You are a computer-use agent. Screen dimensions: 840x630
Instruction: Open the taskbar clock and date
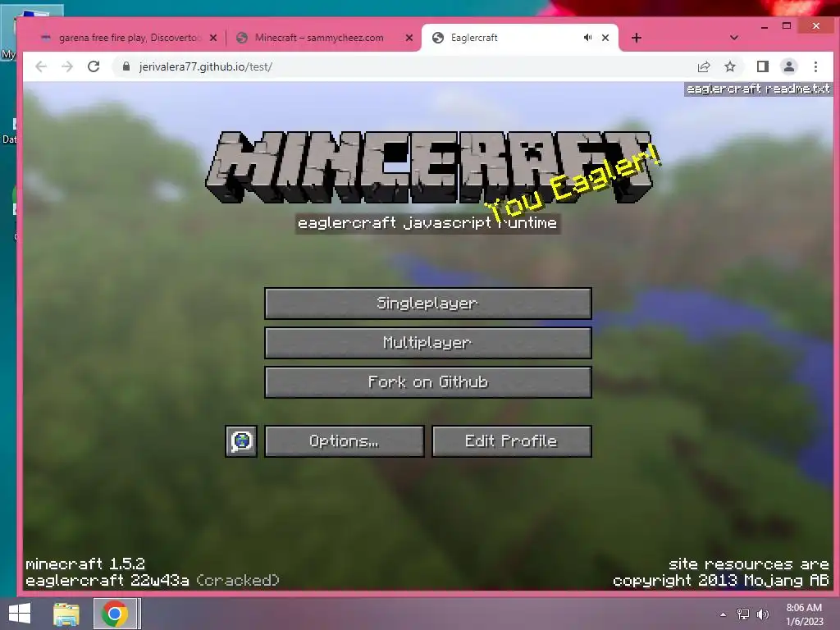[x=804, y=614]
